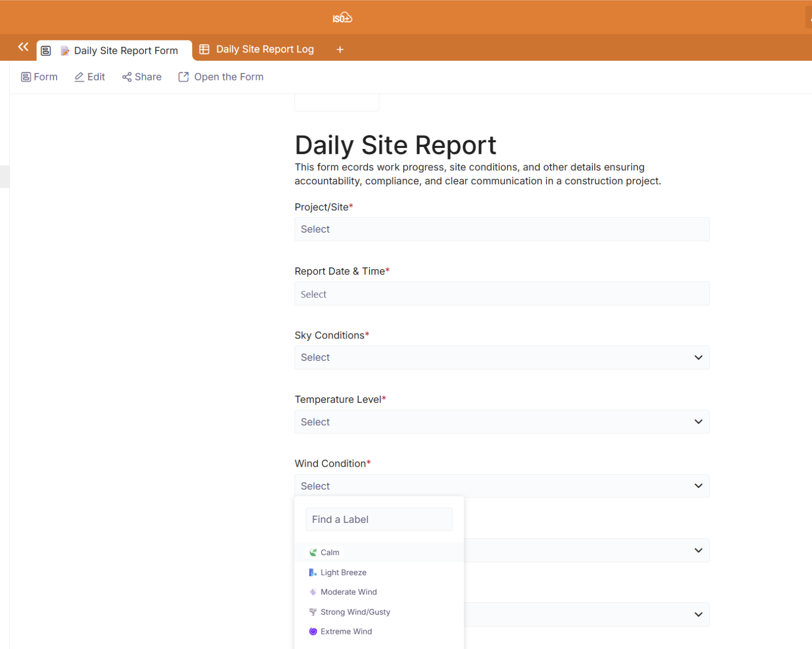Click Open the Form link

pos(221,77)
